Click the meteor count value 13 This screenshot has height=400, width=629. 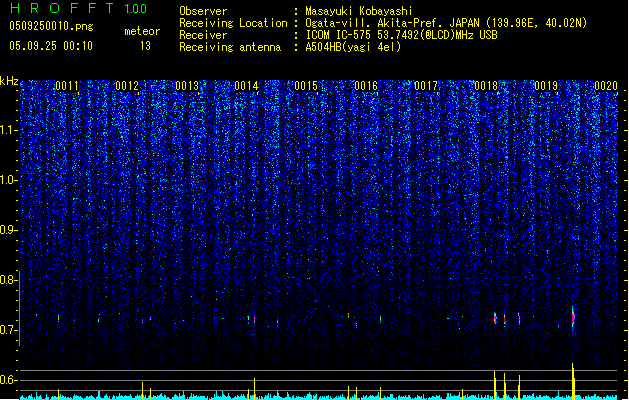click(x=145, y=46)
